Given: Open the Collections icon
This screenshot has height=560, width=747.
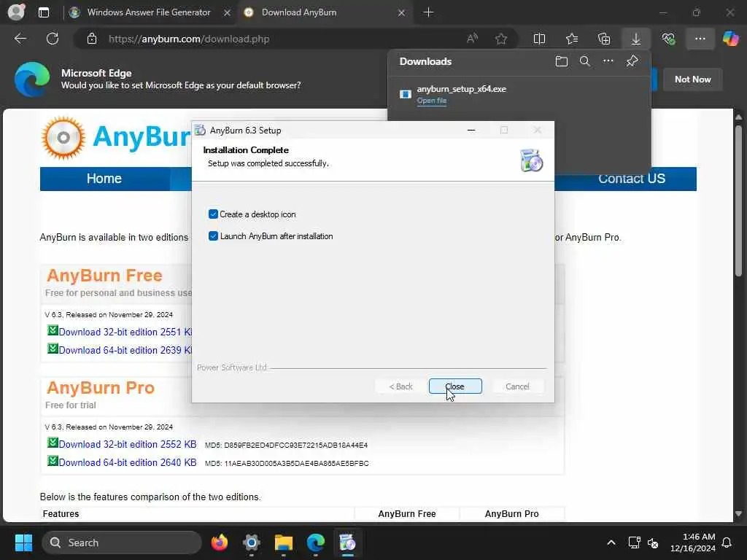Looking at the screenshot, I should (x=604, y=39).
